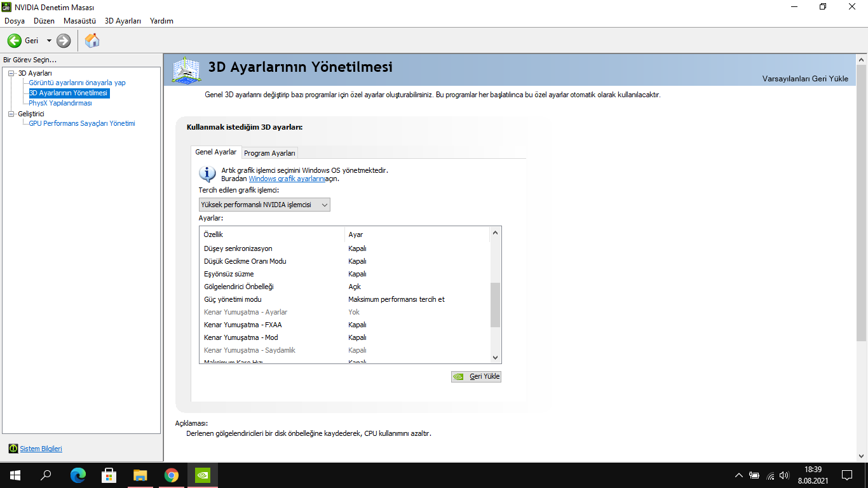Open the Sistem Bilgileri link
Image resolution: width=868 pixels, height=488 pixels.
pos(41,449)
